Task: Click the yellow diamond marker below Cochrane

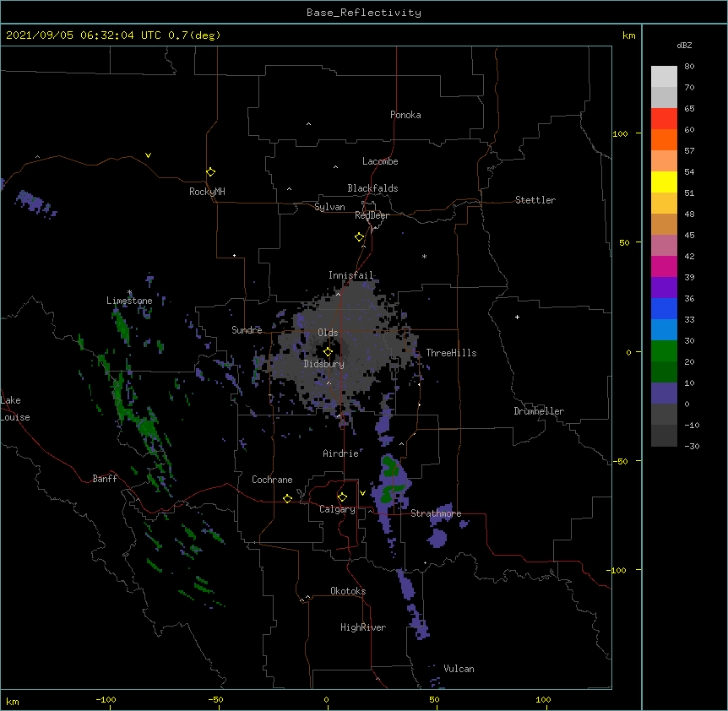Action: tap(287, 498)
